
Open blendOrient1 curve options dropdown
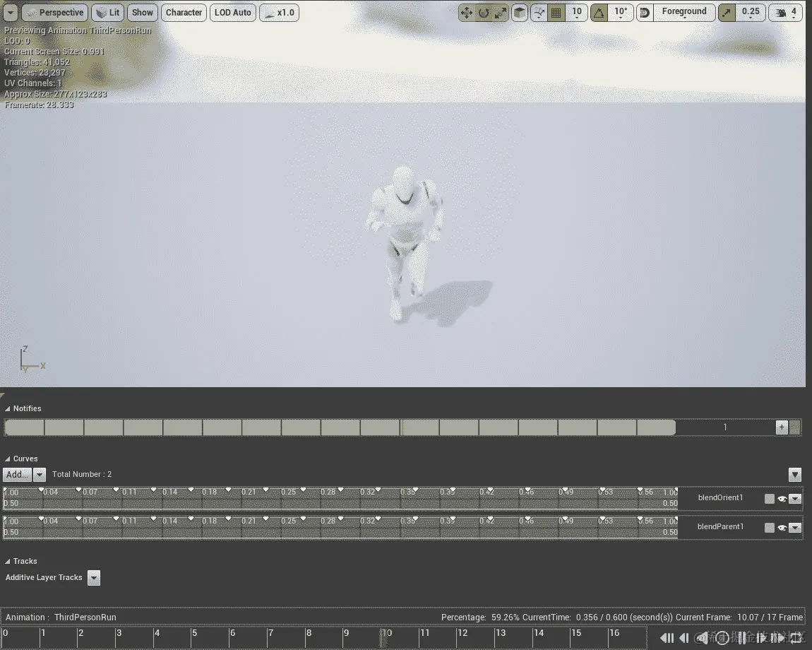(795, 499)
